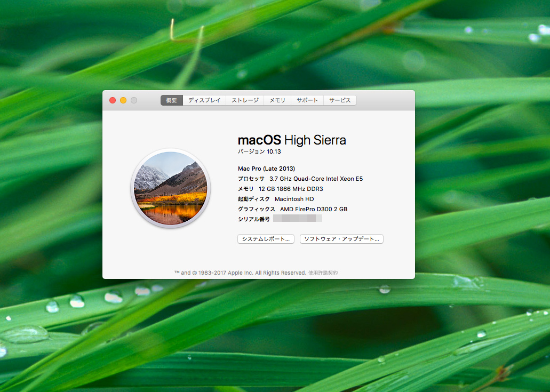Switch to the 概要 tab
This screenshot has width=550, height=392.
172,100
